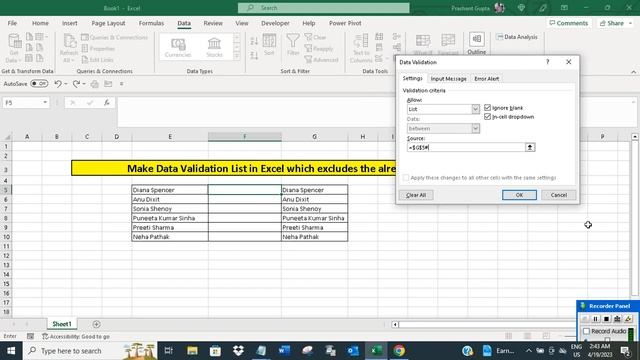The height and width of the screenshot is (360, 640).
Task: Open Get Data menu in ribbon
Action: tap(14, 48)
